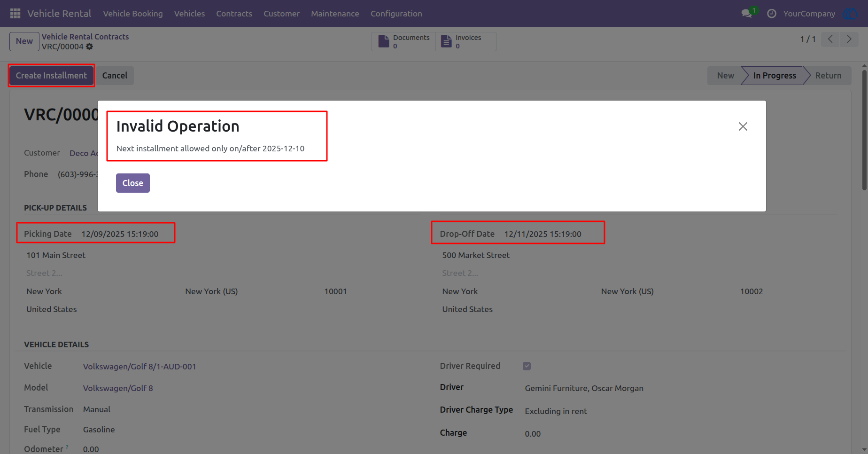This screenshot has width=868, height=454.
Task: Go to the previous record arrow
Action: click(x=830, y=39)
